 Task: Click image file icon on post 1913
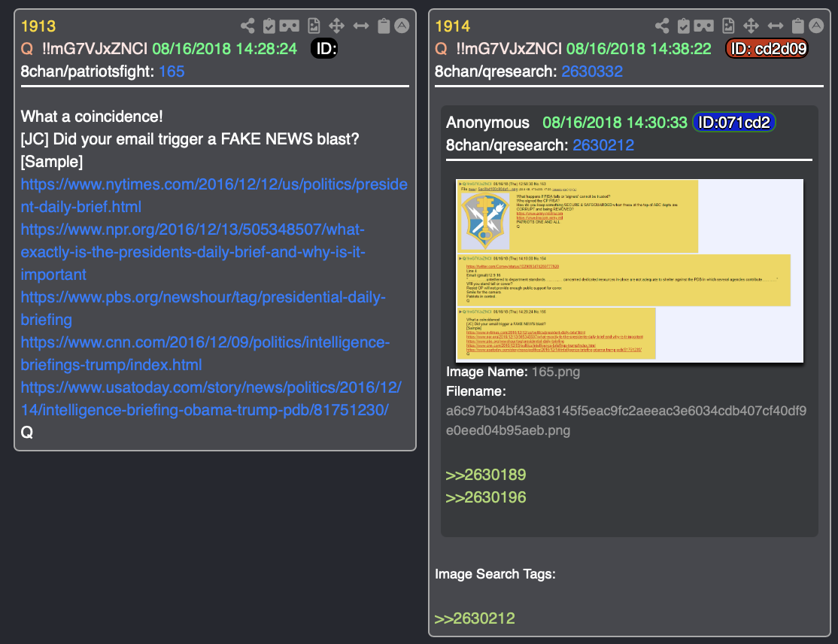coord(314,26)
